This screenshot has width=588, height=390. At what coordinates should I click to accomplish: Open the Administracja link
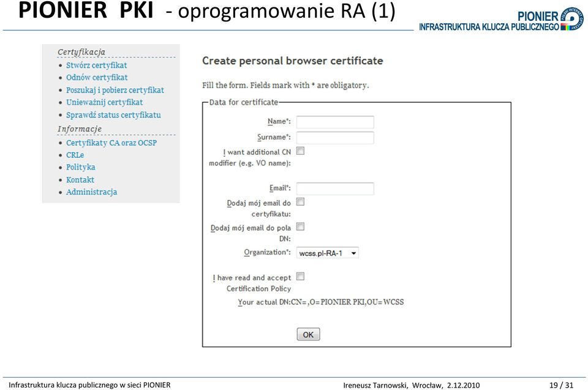point(91,192)
